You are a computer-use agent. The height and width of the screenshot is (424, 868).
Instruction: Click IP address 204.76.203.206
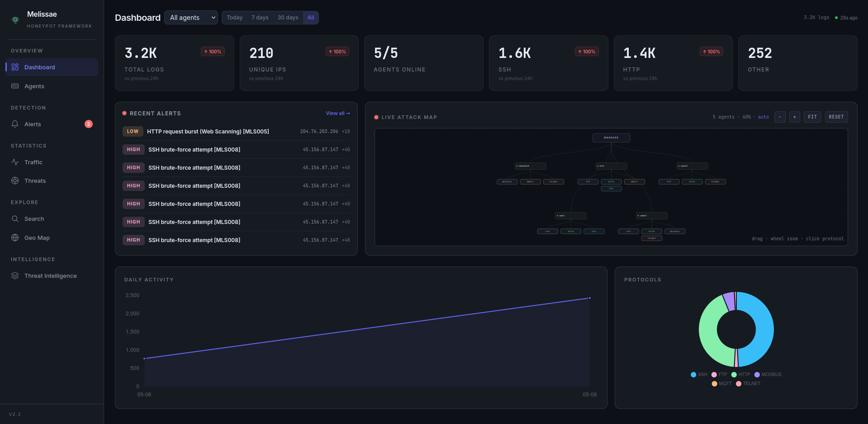319,132
